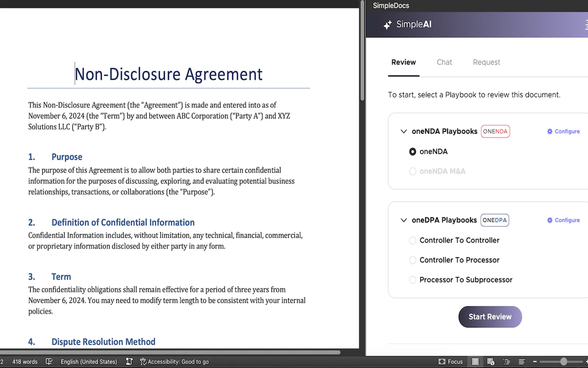The width and height of the screenshot is (588, 368).
Task: Click the text predictions cursor icon
Action: pyautogui.click(x=129, y=361)
